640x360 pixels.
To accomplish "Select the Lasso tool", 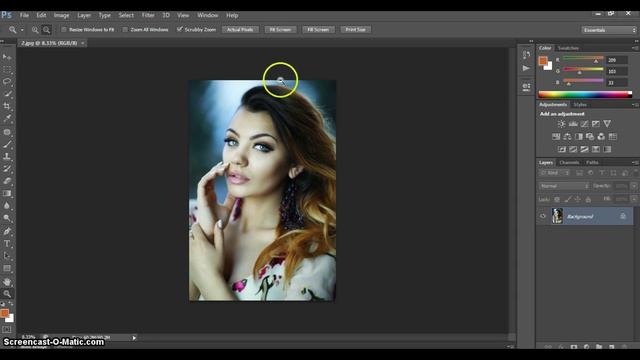I will [7, 82].
